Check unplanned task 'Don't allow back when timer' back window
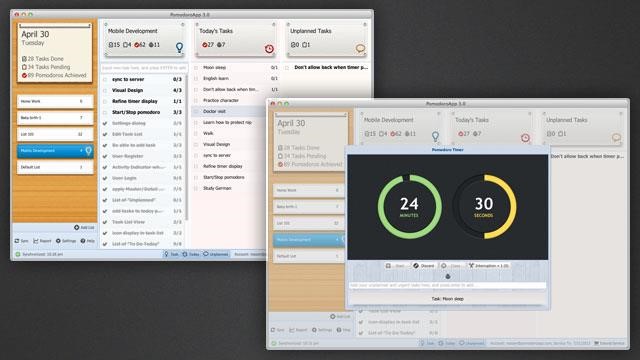The width and height of the screenshot is (640, 360). [287, 68]
